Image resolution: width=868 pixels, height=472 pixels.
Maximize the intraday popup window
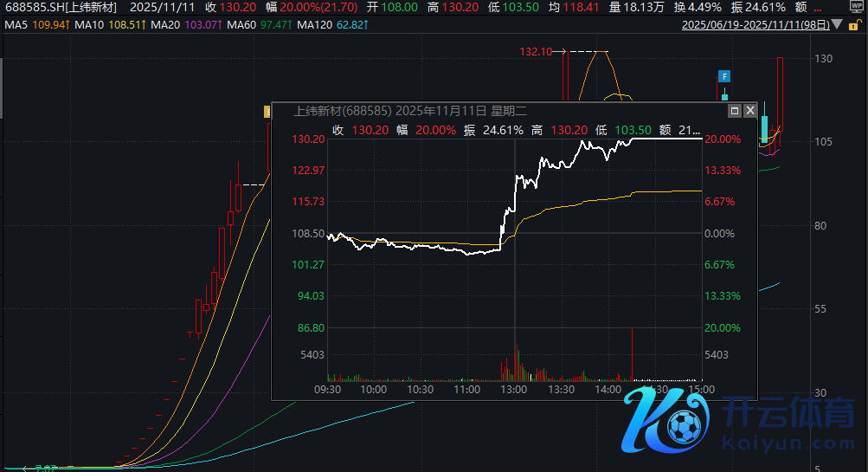point(734,111)
